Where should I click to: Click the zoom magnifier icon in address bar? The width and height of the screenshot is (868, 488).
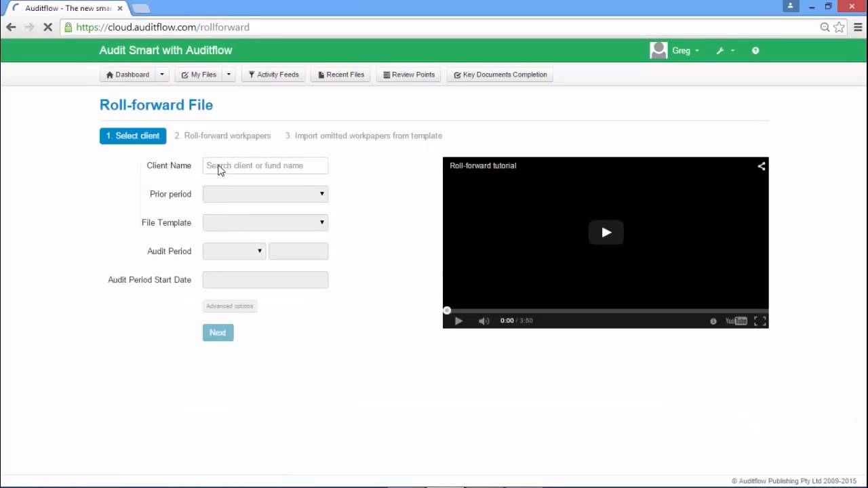pyautogui.click(x=825, y=27)
